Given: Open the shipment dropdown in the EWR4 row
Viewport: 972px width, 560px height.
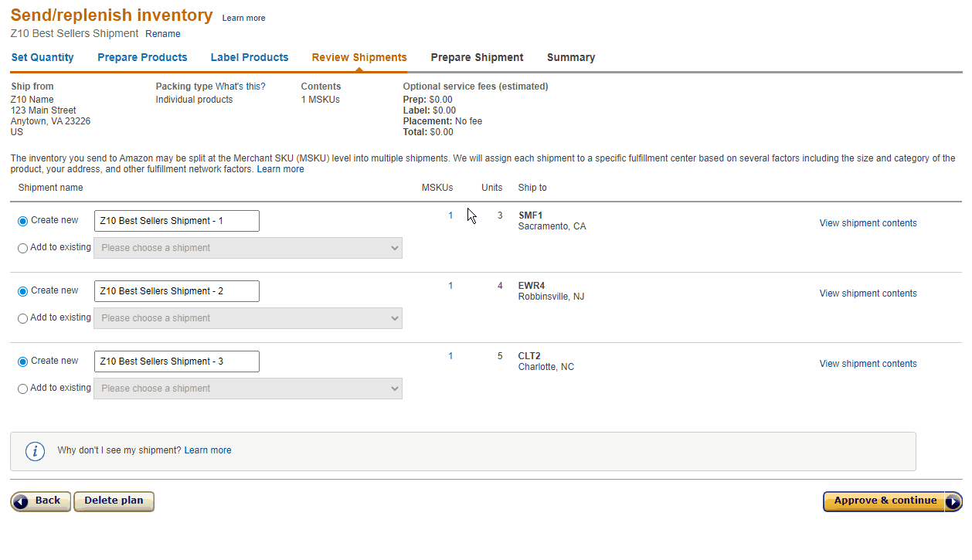Looking at the screenshot, I should pyautogui.click(x=247, y=317).
